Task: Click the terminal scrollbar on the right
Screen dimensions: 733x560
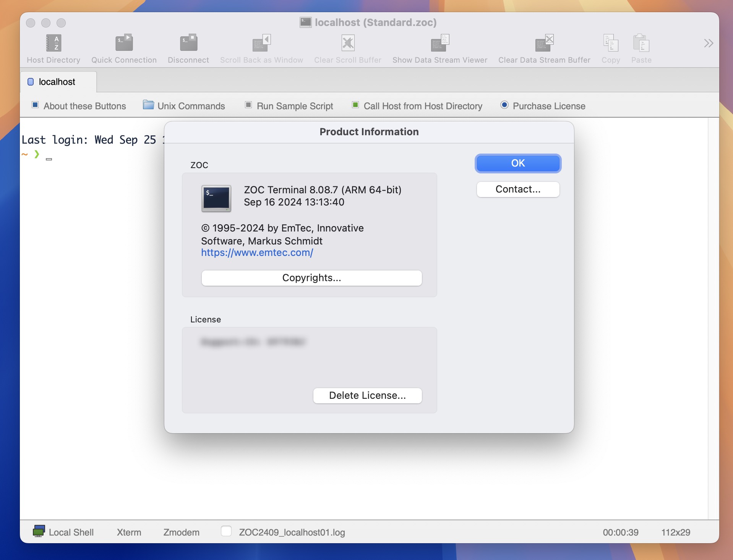Action: click(x=713, y=318)
